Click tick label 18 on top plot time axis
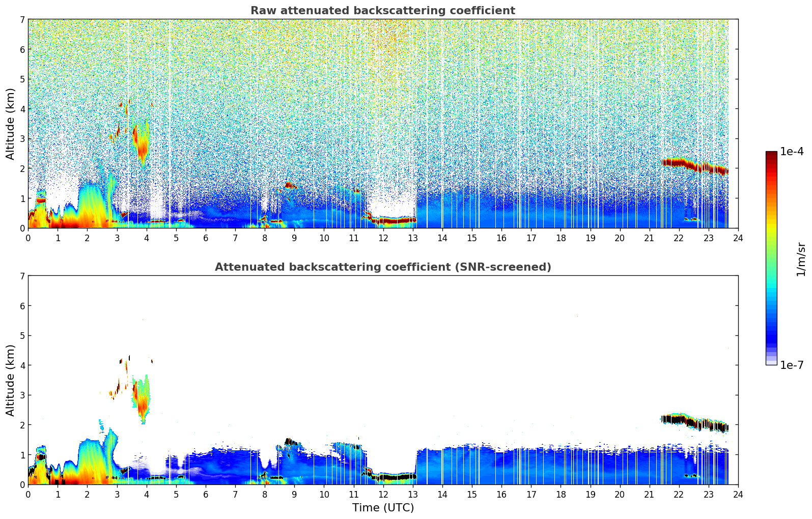The image size is (812, 519). click(x=561, y=238)
